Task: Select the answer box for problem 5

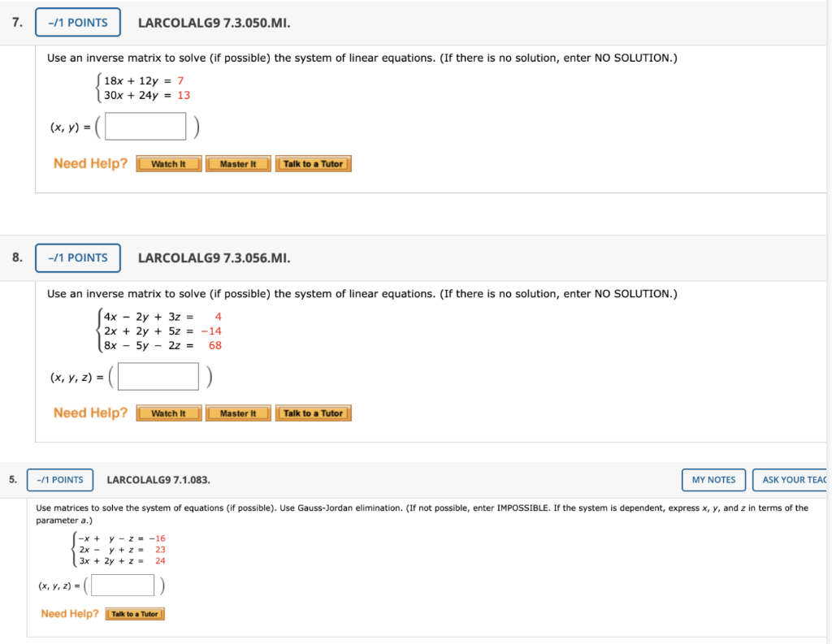Action: pyautogui.click(x=122, y=585)
